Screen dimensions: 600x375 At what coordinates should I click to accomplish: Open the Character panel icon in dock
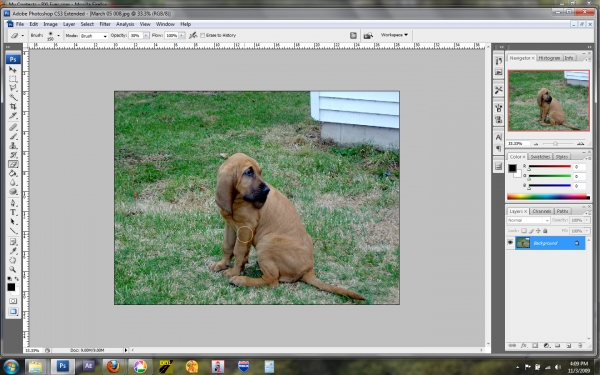coord(498,137)
